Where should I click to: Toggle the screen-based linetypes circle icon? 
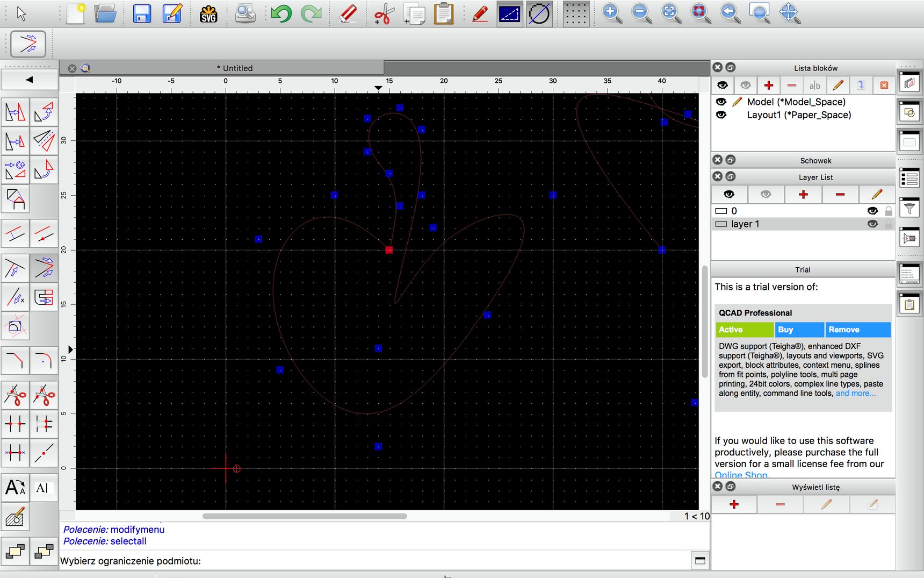(x=539, y=13)
